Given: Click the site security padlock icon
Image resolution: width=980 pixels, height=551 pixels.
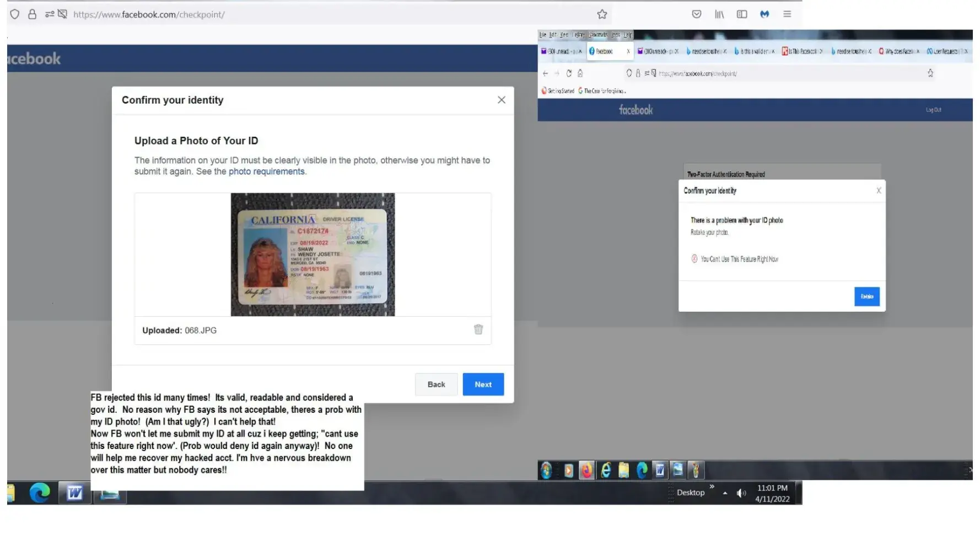Looking at the screenshot, I should [33, 14].
